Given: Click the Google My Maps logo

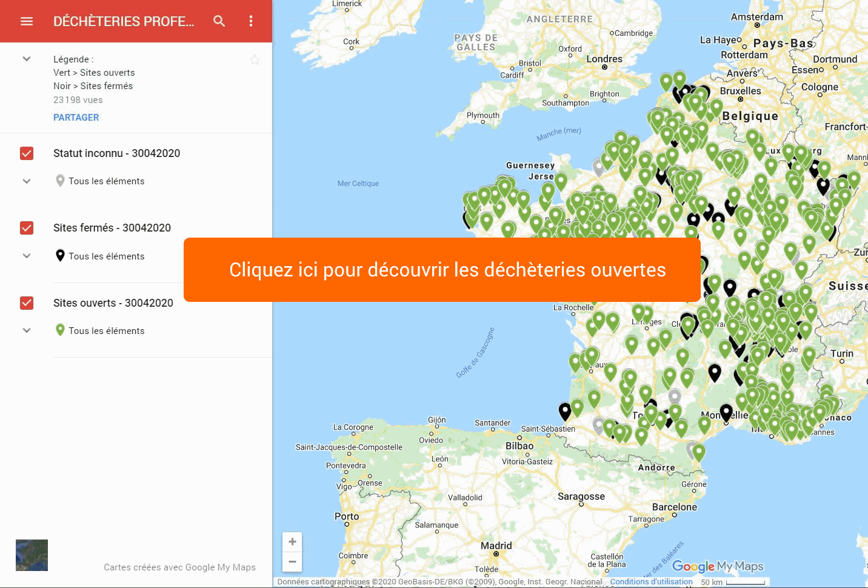Looking at the screenshot, I should [718, 566].
